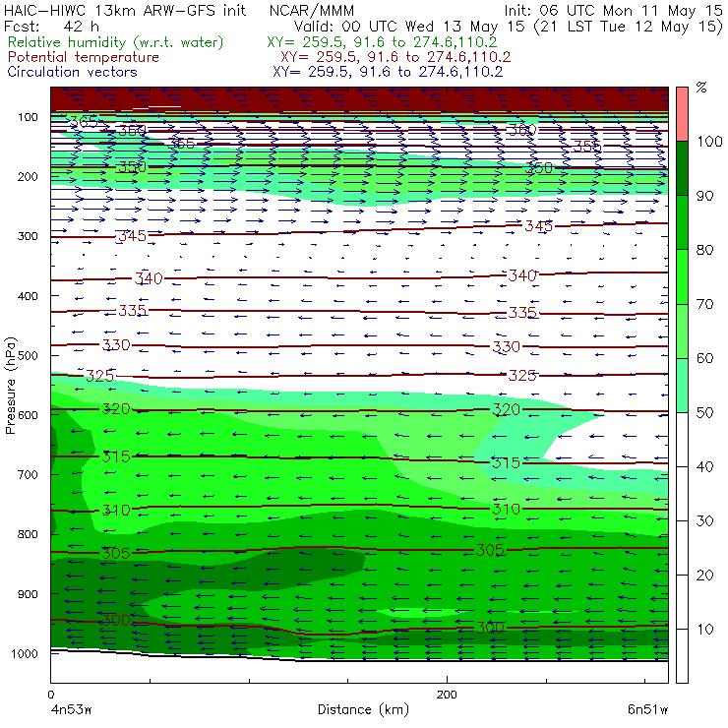The height and width of the screenshot is (728, 728).
Task: Select the 'NCAR/MMM' header label
Action: pyautogui.click(x=312, y=11)
